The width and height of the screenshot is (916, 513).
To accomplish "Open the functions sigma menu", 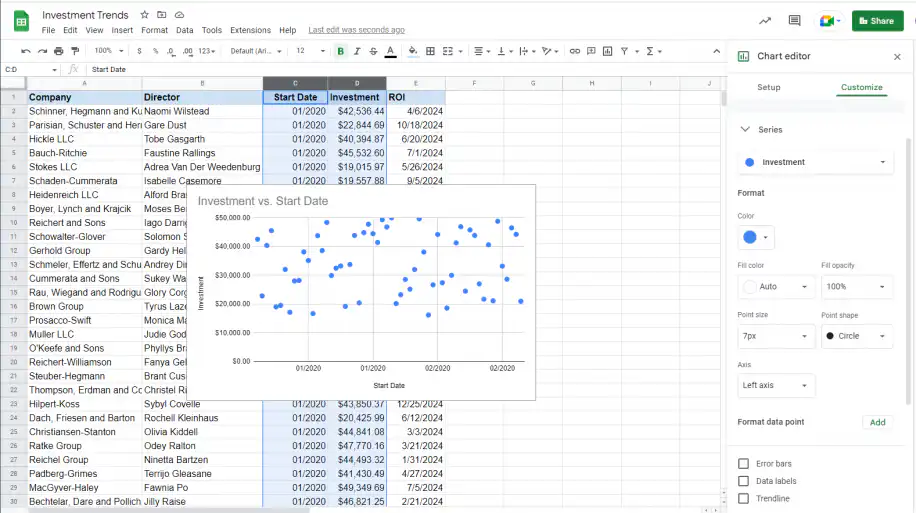I will (654, 51).
